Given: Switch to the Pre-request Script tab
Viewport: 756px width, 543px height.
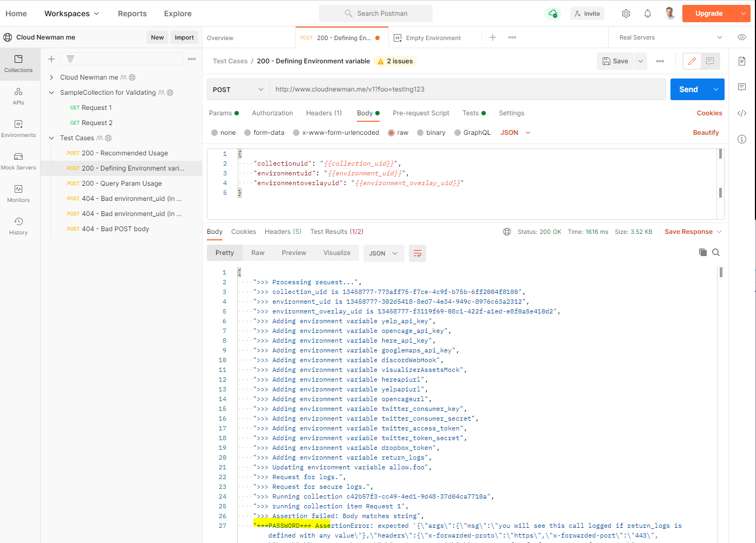Looking at the screenshot, I should (421, 113).
